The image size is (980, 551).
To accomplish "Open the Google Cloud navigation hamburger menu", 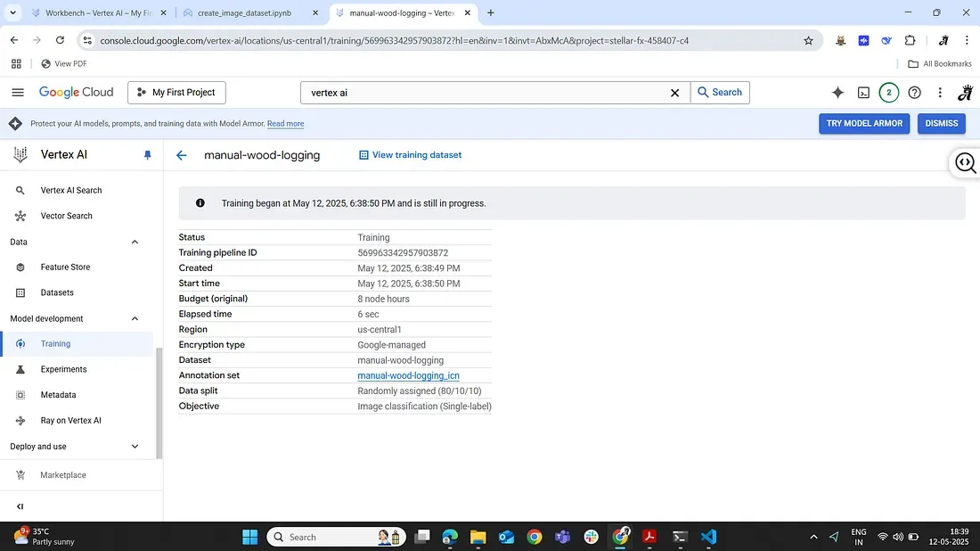I will (18, 93).
